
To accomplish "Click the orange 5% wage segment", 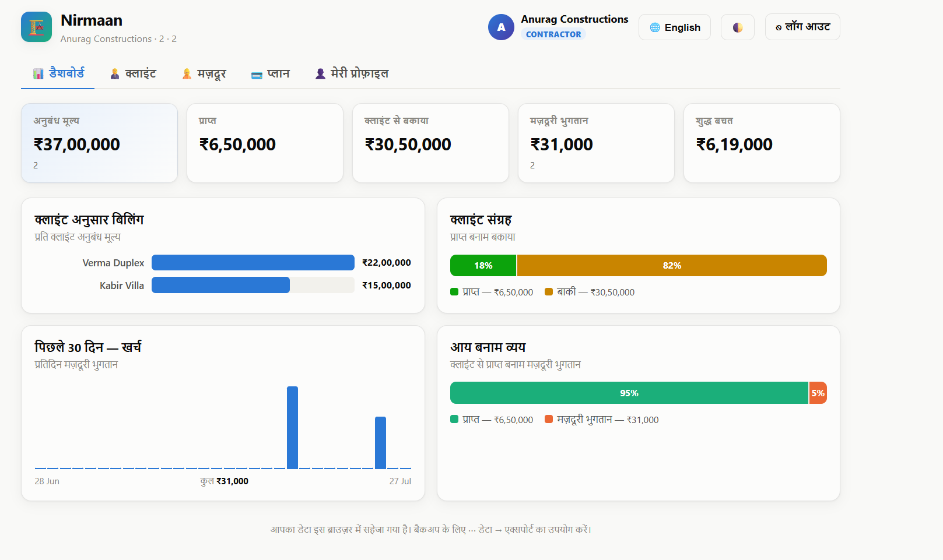I will point(818,393).
